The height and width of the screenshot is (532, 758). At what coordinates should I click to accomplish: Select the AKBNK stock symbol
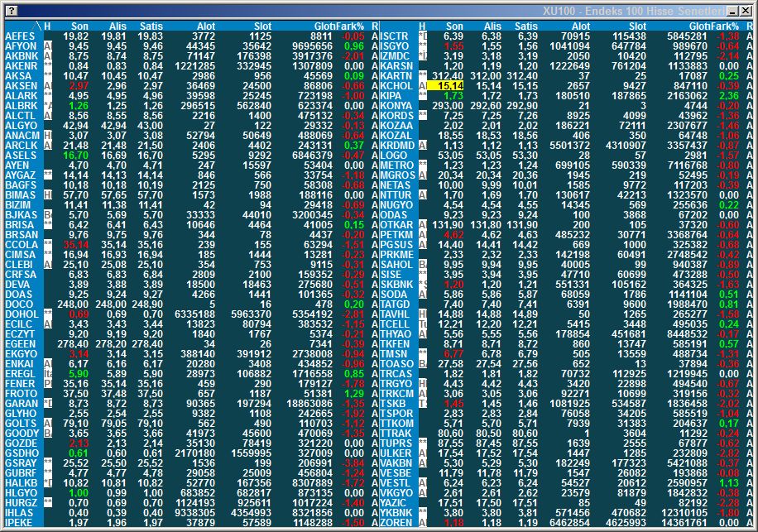tap(22, 56)
